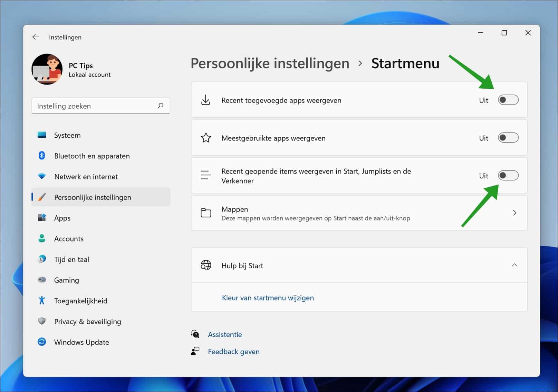Click the download icon for recent apps

point(206,100)
